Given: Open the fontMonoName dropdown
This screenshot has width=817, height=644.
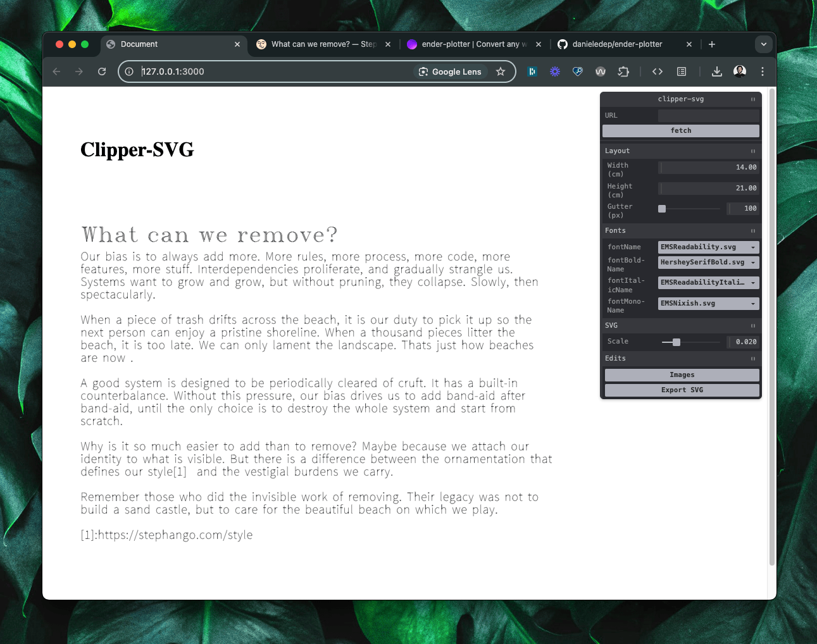Looking at the screenshot, I should 709,304.
